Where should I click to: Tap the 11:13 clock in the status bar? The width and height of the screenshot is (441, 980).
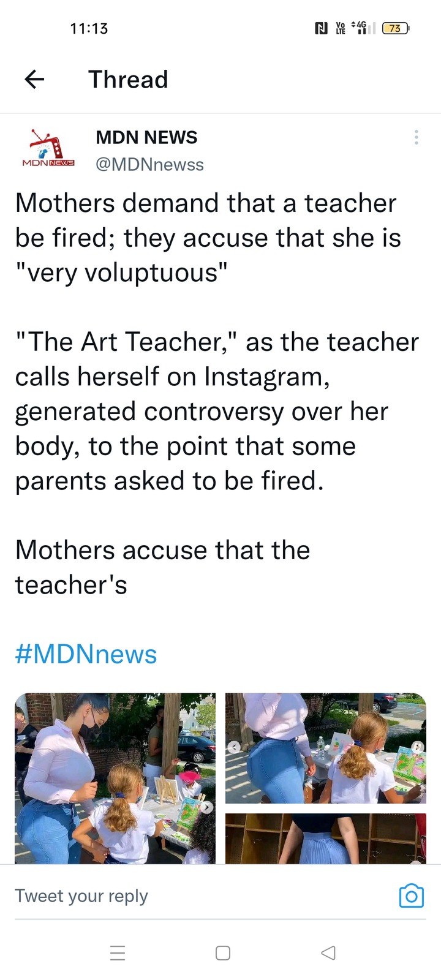[x=89, y=28]
